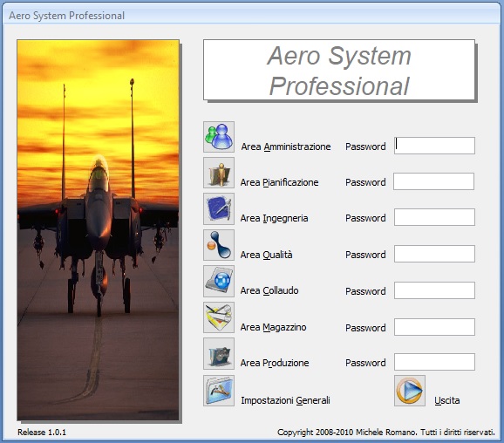
Task: Click the Area Pianificazione password box
Action: pyautogui.click(x=434, y=181)
